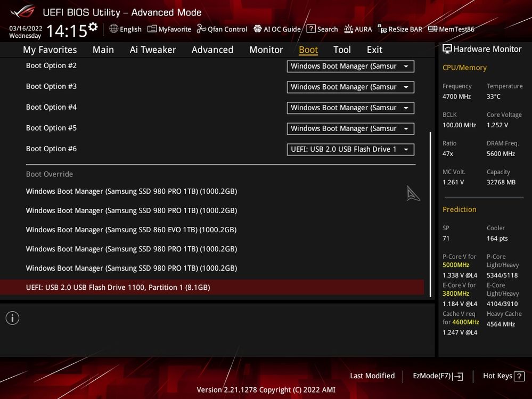Open the Monitor tab

[266, 50]
